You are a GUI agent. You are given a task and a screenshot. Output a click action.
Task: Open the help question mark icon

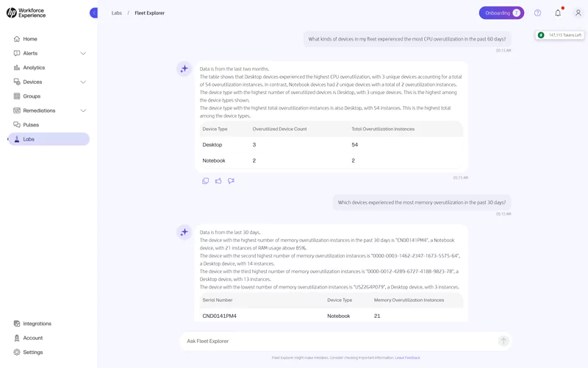pos(537,13)
